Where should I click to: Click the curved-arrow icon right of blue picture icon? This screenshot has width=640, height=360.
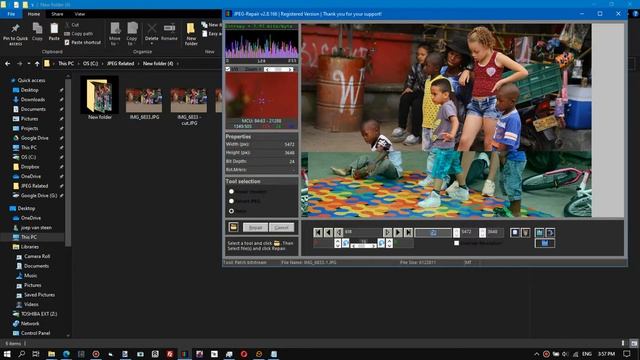click(x=550, y=232)
